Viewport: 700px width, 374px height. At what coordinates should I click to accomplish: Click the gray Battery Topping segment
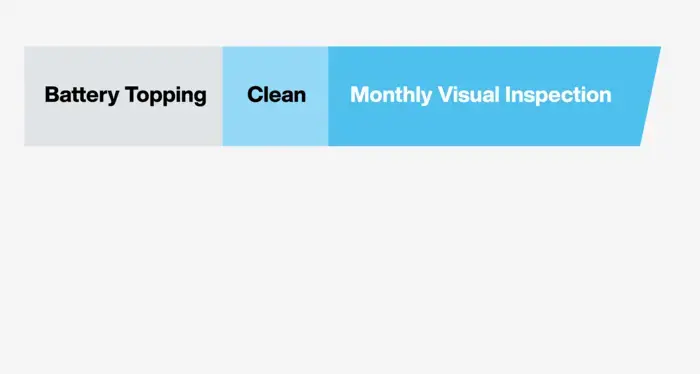[x=123, y=96]
